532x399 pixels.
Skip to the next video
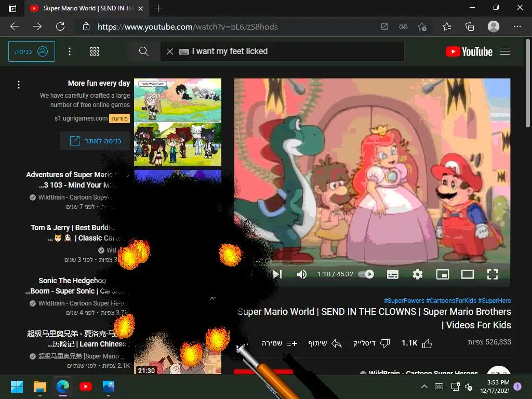click(x=277, y=274)
